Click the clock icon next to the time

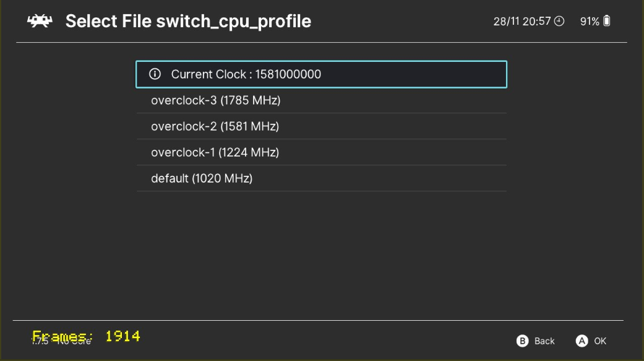click(x=559, y=21)
